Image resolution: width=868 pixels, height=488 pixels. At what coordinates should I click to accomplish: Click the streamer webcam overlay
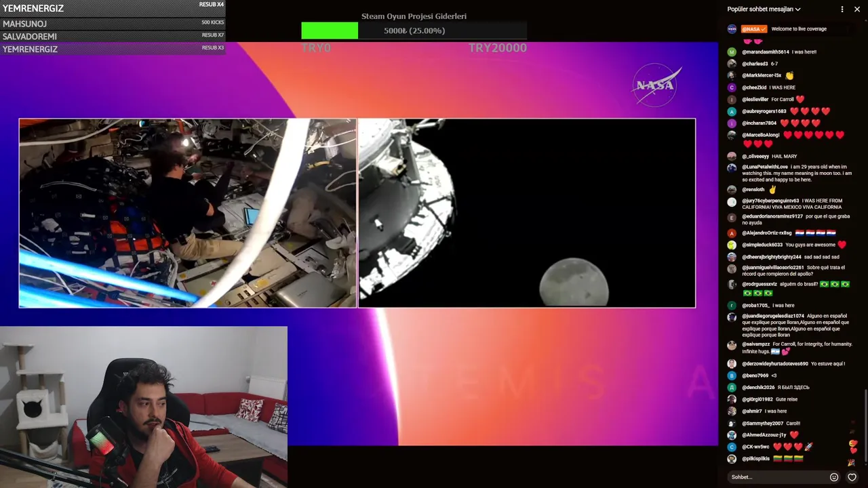tap(144, 407)
